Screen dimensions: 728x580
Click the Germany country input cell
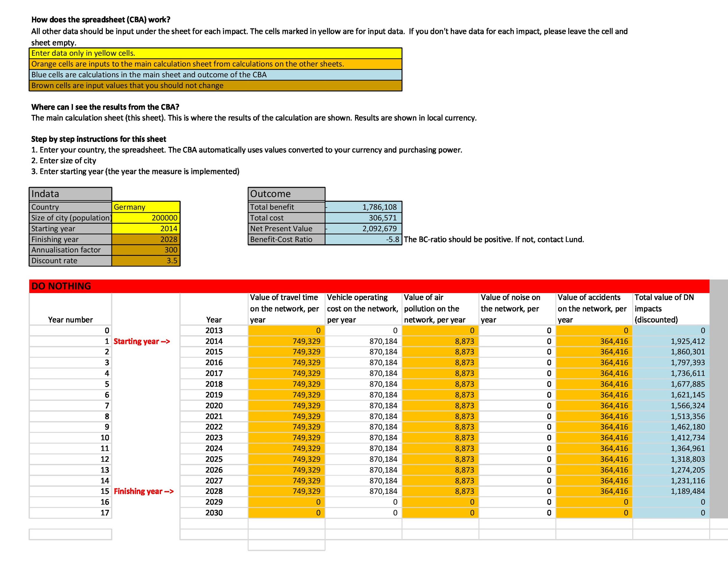point(146,207)
